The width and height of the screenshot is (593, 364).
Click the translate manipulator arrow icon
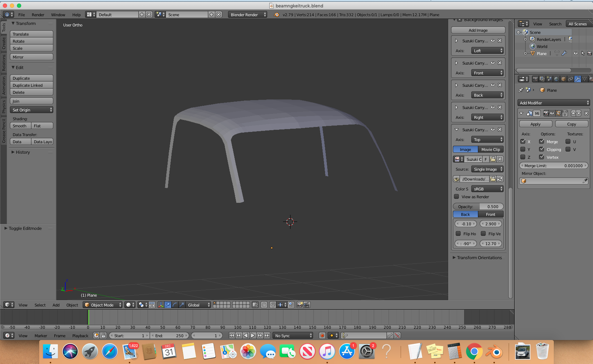168,305
